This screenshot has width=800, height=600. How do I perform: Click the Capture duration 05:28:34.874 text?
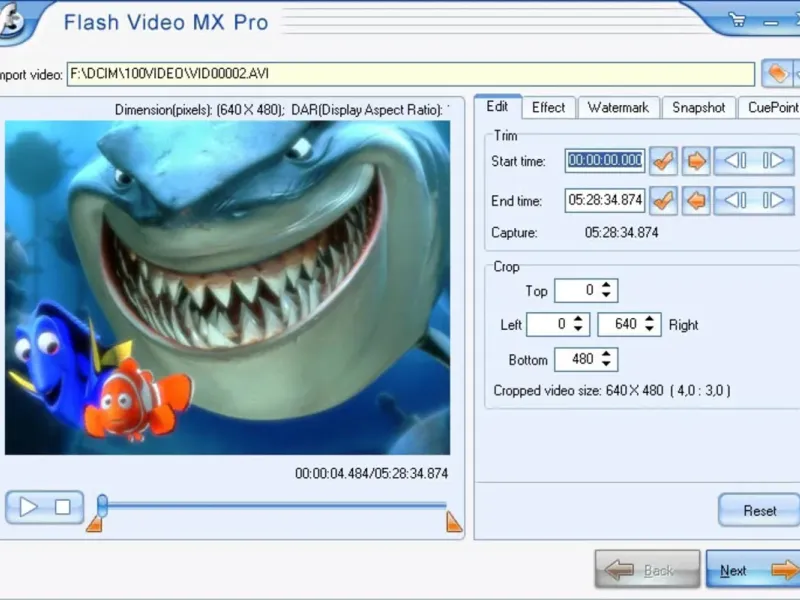point(621,233)
